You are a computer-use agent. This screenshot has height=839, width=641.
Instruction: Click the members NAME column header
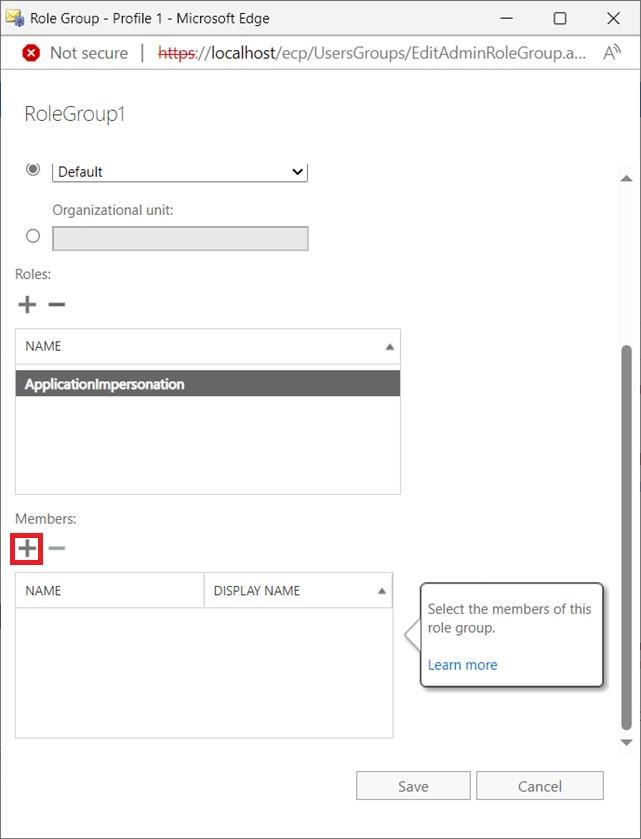click(109, 591)
